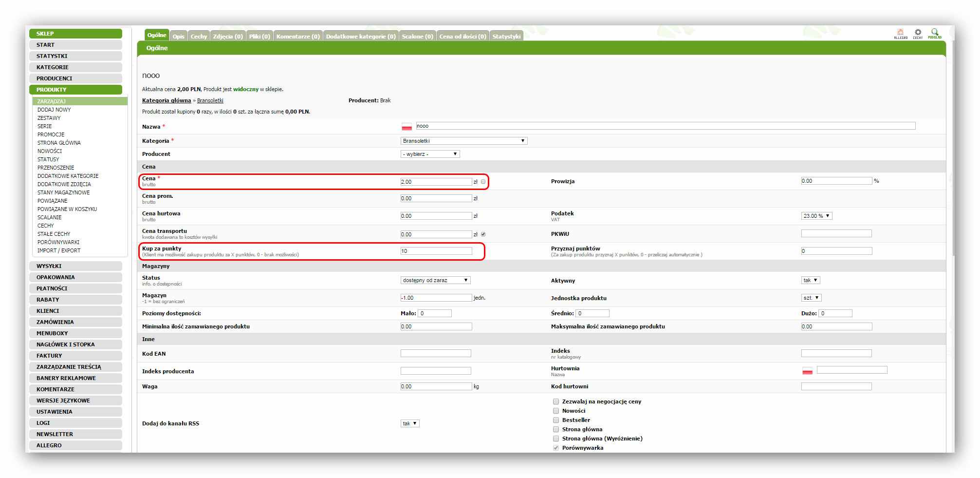Click the Bransoletki breadcrumb link

210,100
